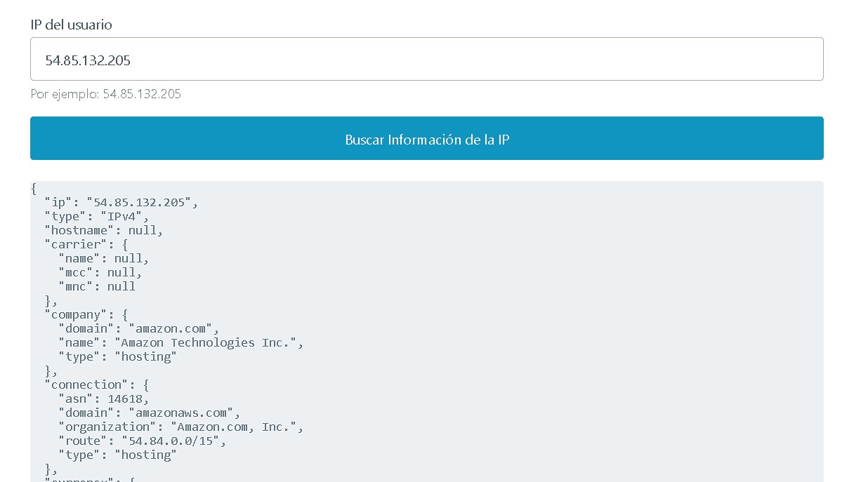Click the "IP del usuario" label
Screen dimensions: 868x482
tap(70, 25)
